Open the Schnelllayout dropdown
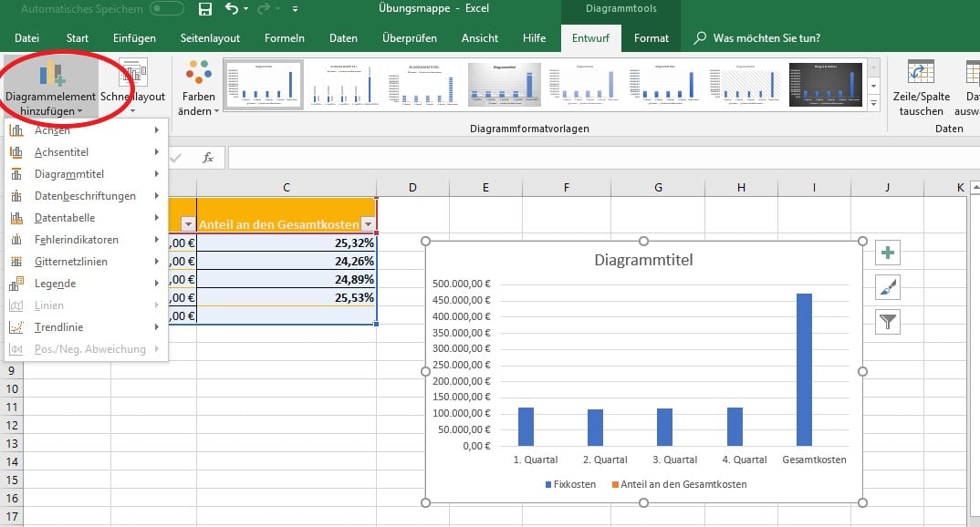This screenshot has height=527, width=980. coord(132,88)
